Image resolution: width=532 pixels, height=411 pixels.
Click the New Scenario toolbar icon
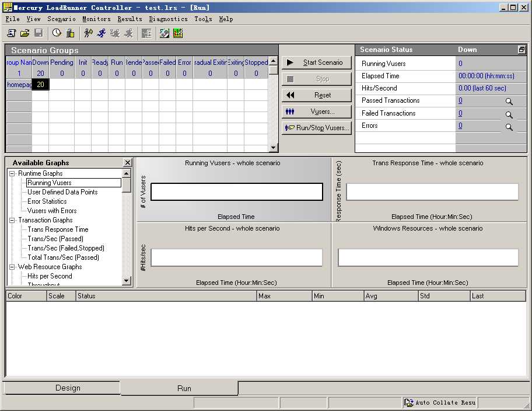pos(12,33)
